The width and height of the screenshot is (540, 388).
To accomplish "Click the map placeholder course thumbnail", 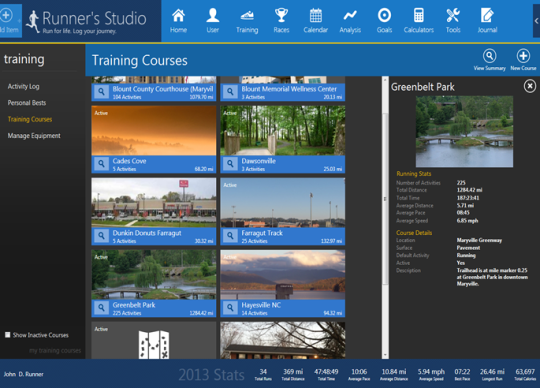I will (x=154, y=340).
